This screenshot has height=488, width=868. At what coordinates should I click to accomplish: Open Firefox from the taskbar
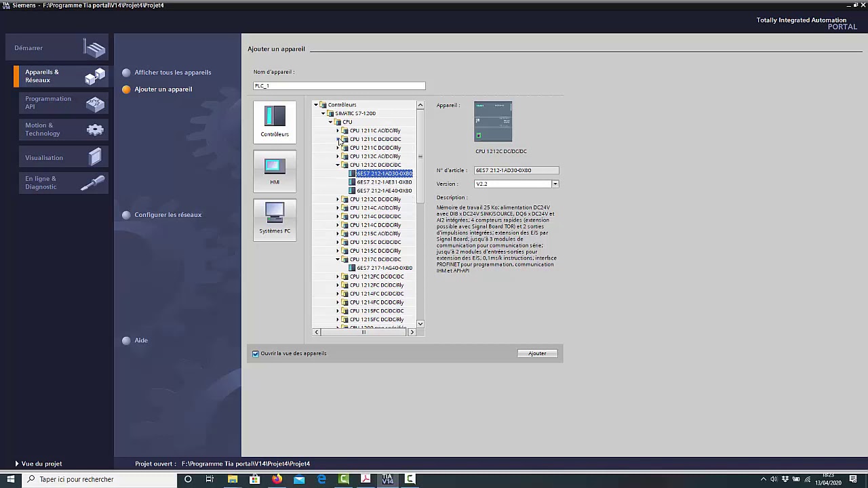pos(277,479)
